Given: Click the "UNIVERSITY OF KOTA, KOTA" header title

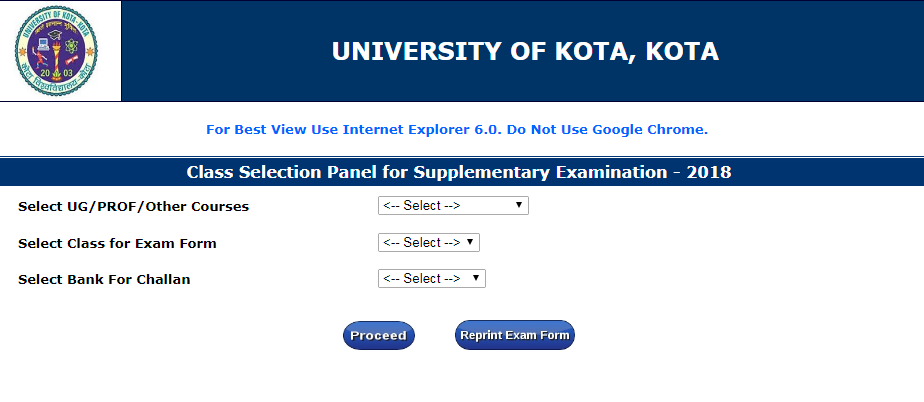Looking at the screenshot, I should [525, 52].
